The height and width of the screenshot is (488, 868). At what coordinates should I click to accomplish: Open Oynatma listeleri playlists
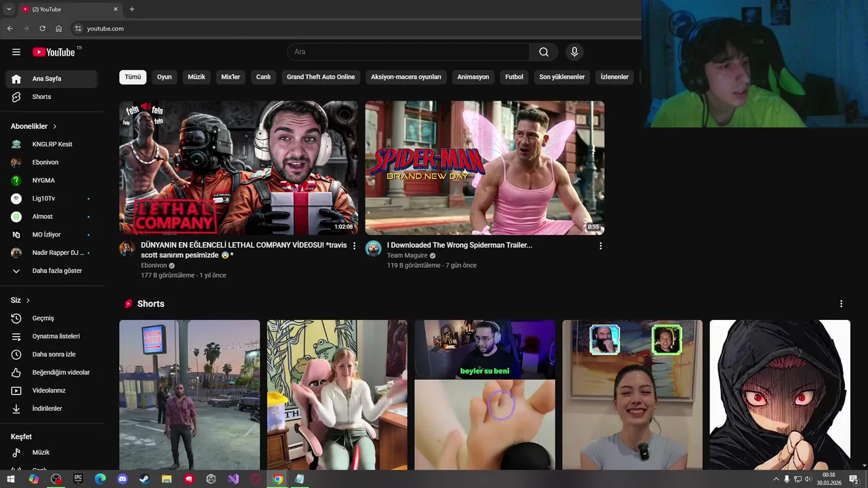(x=52, y=336)
